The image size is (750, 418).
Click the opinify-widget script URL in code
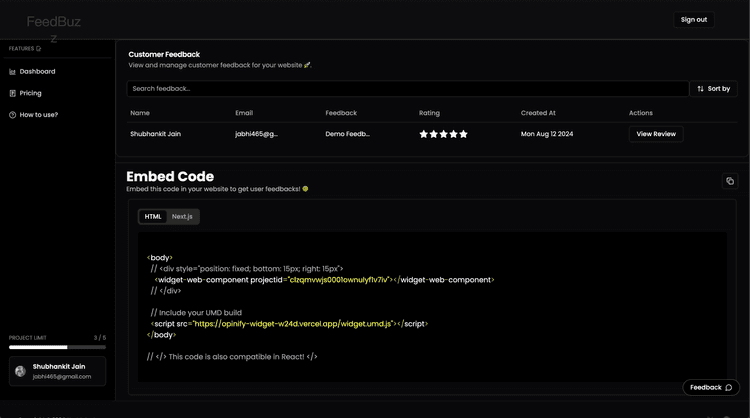point(293,324)
